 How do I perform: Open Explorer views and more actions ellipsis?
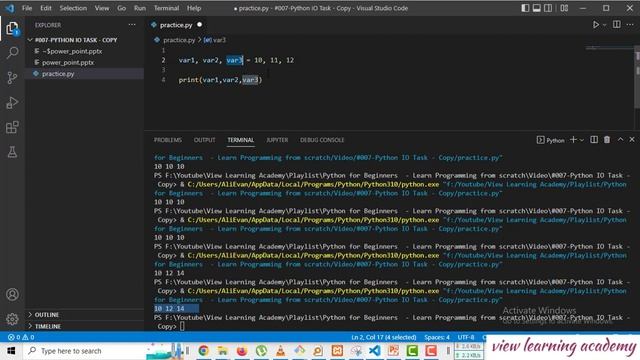132,25
